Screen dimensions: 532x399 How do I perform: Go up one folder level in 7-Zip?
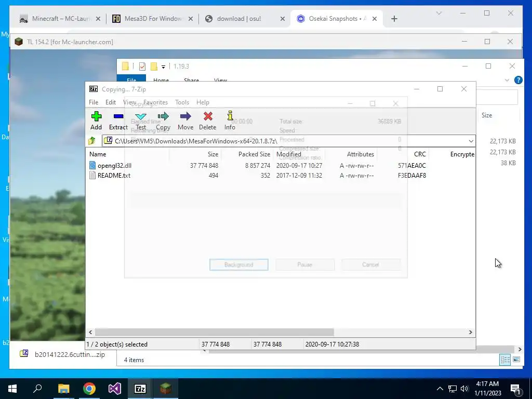pyautogui.click(x=92, y=141)
